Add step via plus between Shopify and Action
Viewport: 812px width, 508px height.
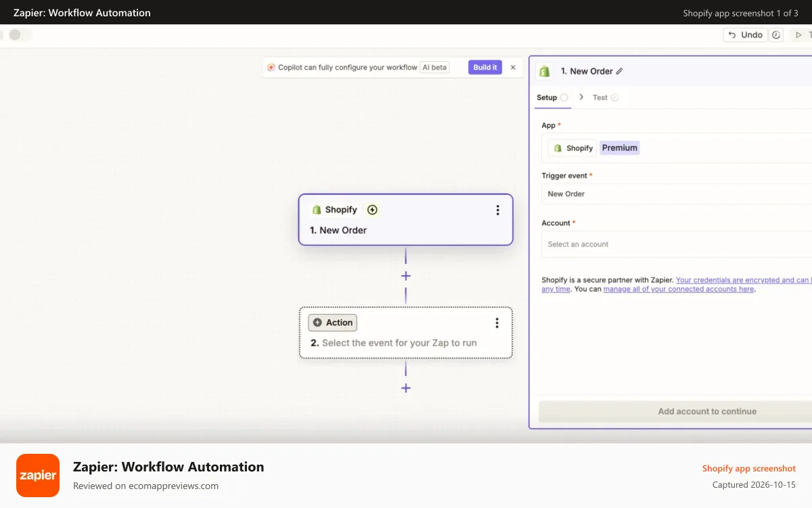(406, 276)
